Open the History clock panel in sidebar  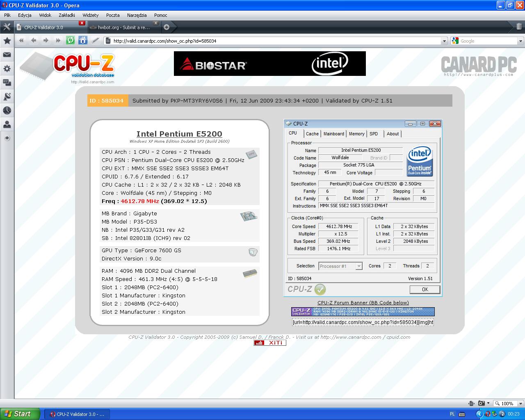pos(7,110)
